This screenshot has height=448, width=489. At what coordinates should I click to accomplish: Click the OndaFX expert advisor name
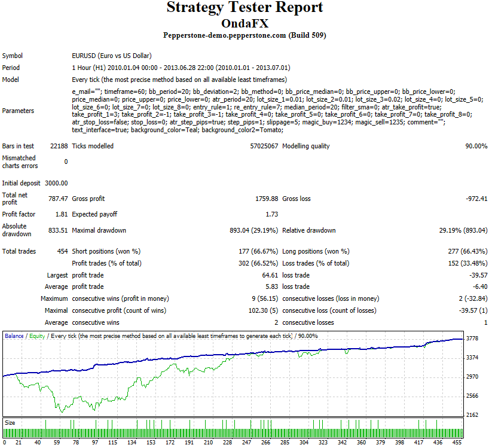pyautogui.click(x=244, y=23)
